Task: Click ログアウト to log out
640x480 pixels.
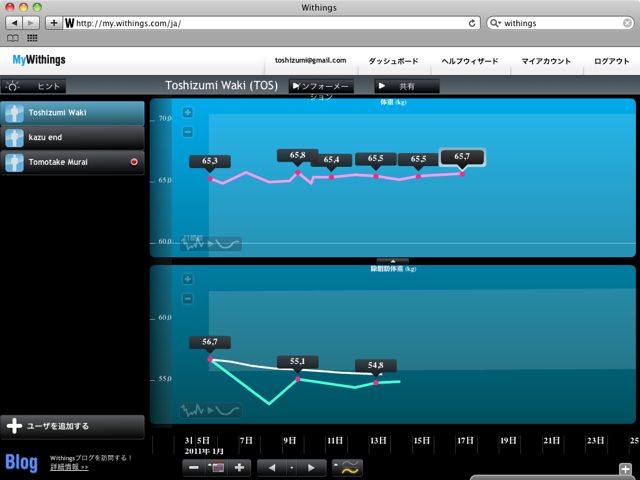Action: pos(611,61)
